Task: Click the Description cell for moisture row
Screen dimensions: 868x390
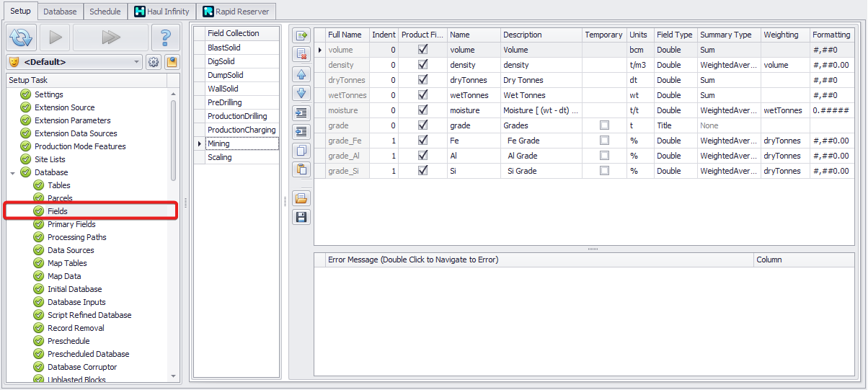Action: point(541,110)
